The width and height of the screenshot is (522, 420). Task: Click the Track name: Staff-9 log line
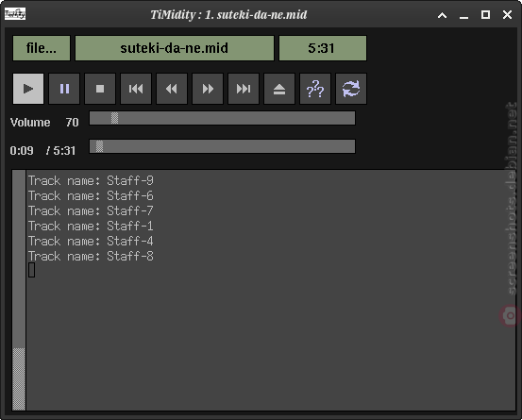point(91,180)
